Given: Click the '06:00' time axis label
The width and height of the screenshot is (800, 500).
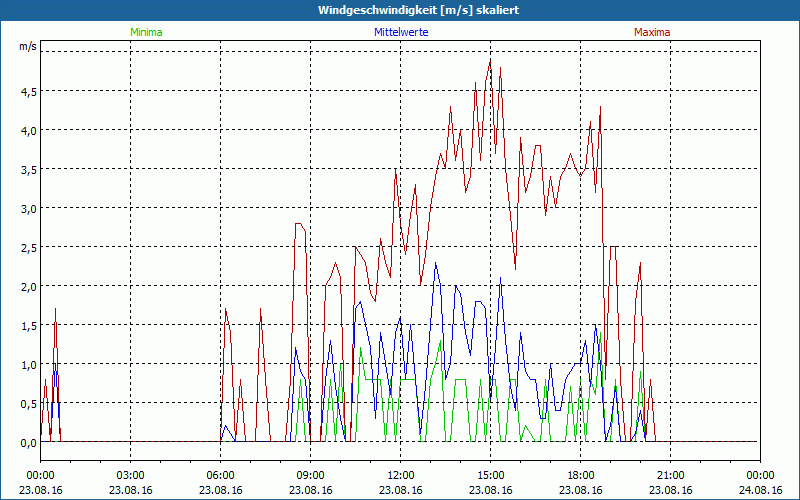Looking at the screenshot, I should pyautogui.click(x=220, y=476).
